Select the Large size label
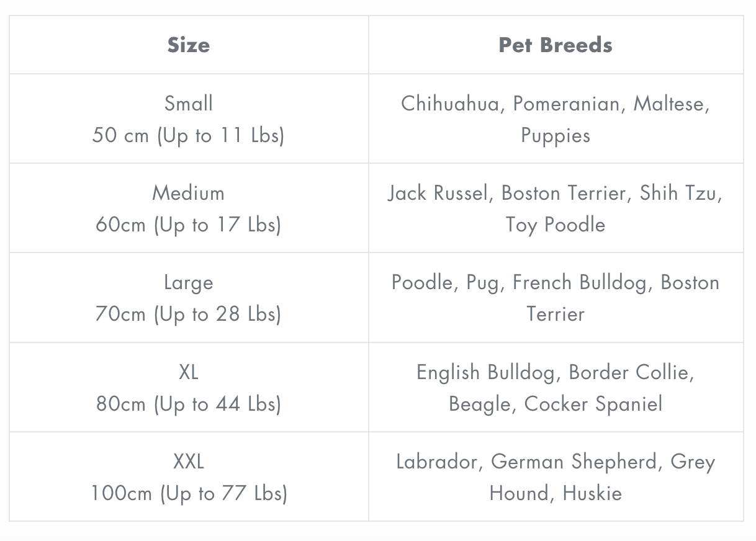 (x=189, y=283)
